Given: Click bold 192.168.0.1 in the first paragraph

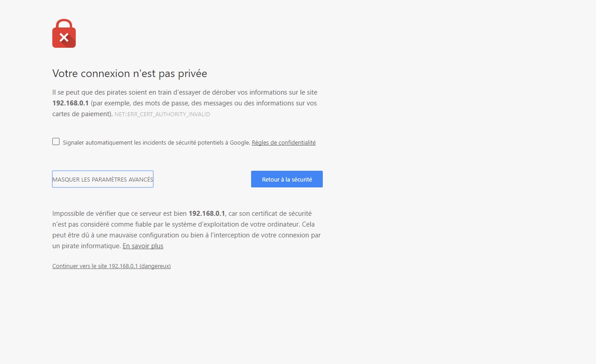Looking at the screenshot, I should pyautogui.click(x=70, y=103).
